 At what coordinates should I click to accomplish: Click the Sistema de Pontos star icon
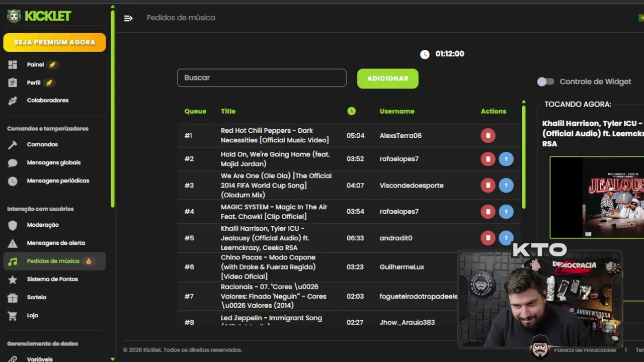tap(13, 280)
